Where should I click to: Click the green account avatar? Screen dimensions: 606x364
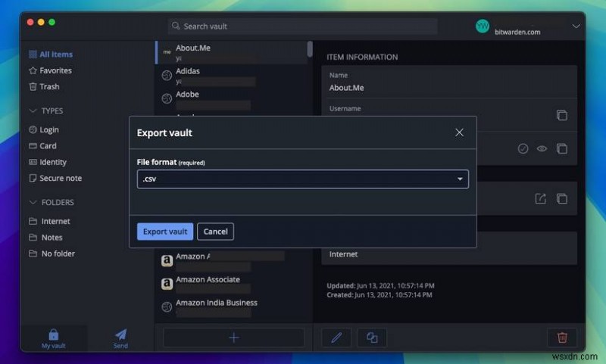(483, 26)
